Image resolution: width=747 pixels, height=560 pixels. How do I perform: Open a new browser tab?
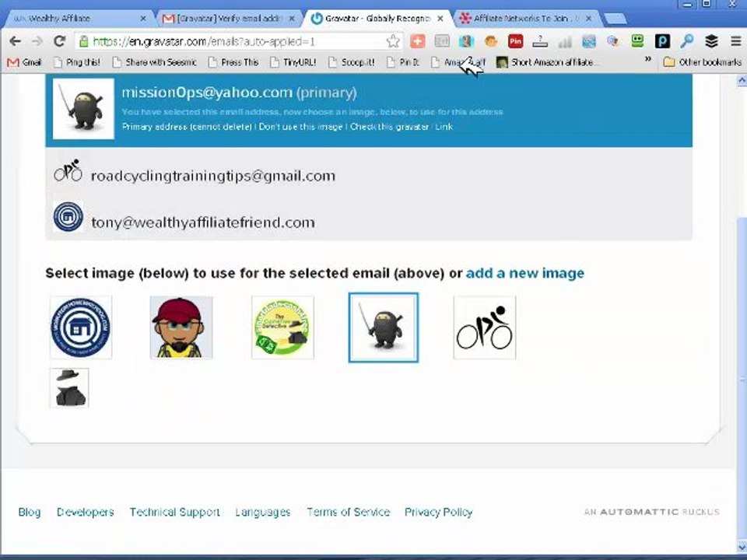pyautogui.click(x=615, y=19)
